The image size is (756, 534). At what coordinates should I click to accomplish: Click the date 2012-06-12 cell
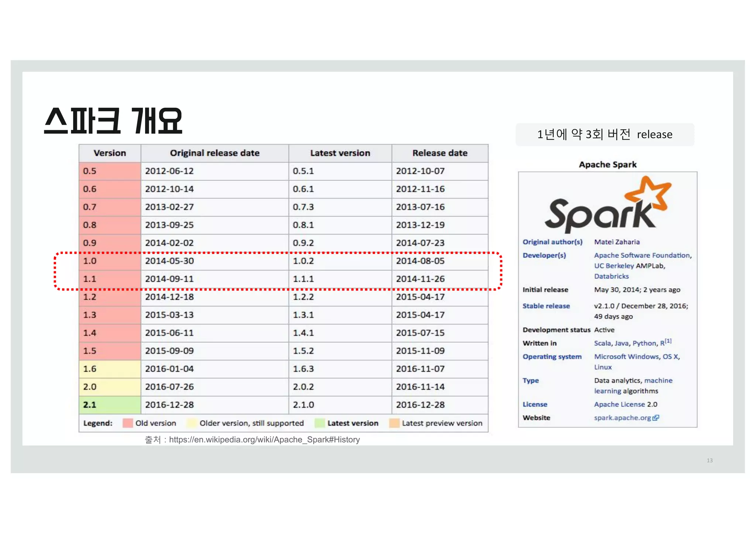(x=214, y=171)
